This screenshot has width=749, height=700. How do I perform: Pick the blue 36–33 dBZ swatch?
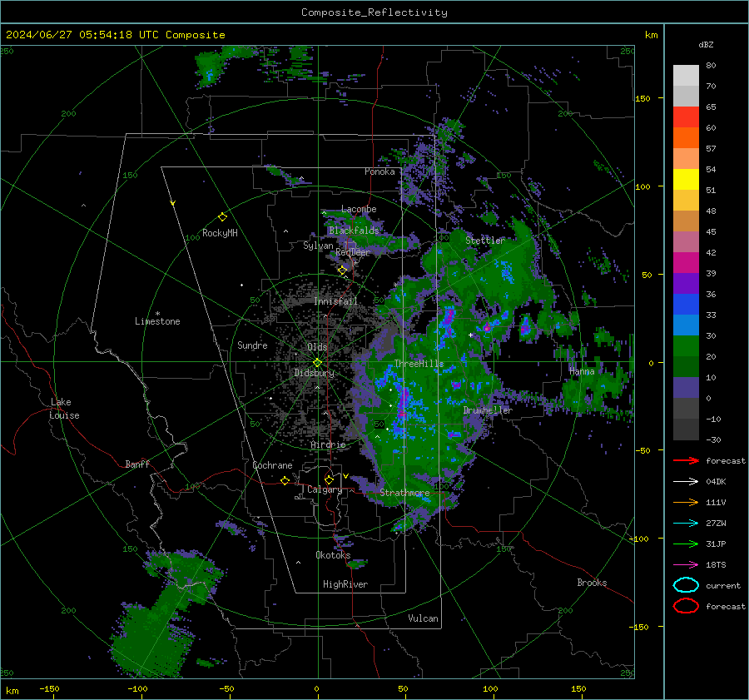point(686,304)
